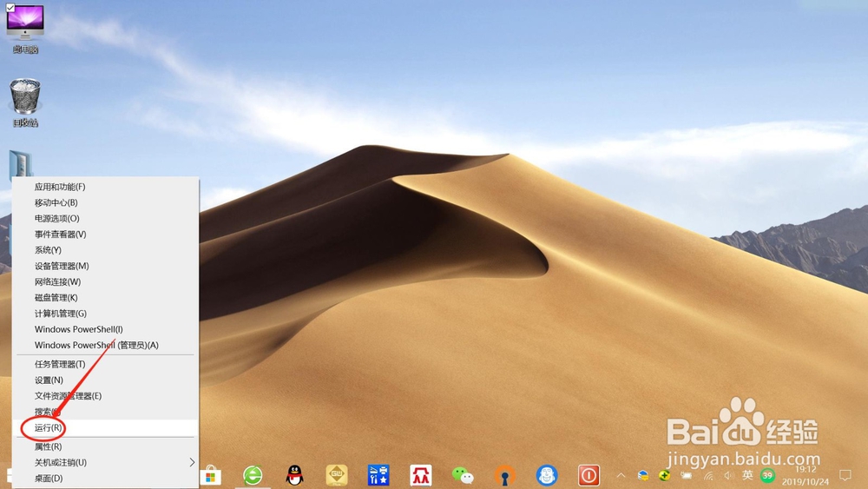Open Power Options (电源选项) entry
The height and width of the screenshot is (489, 868).
coord(105,218)
